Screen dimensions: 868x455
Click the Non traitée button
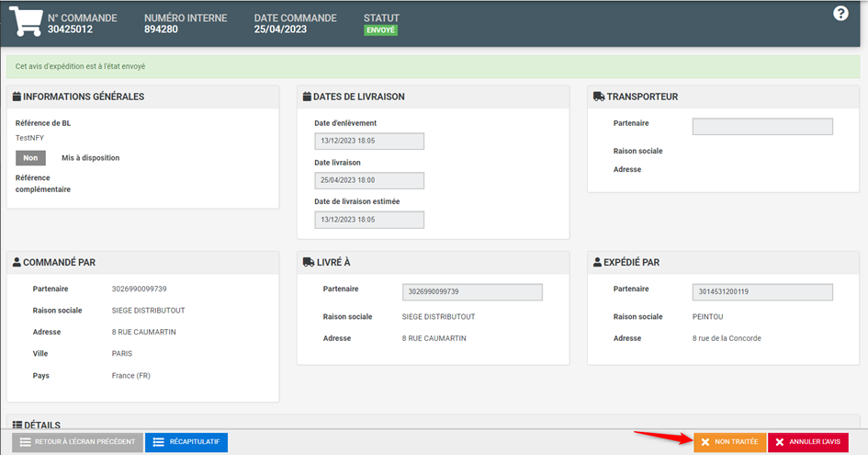(729, 442)
